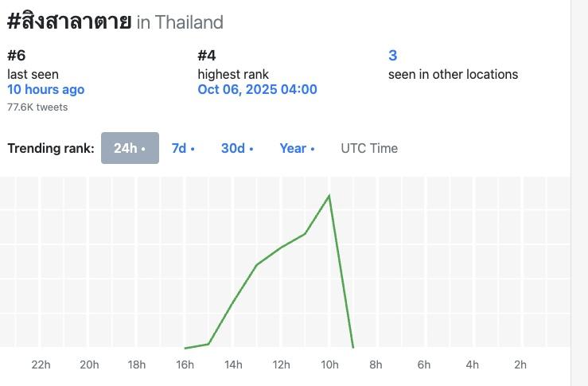Open the '3' other locations link
The height and width of the screenshot is (386, 588).
coord(392,56)
